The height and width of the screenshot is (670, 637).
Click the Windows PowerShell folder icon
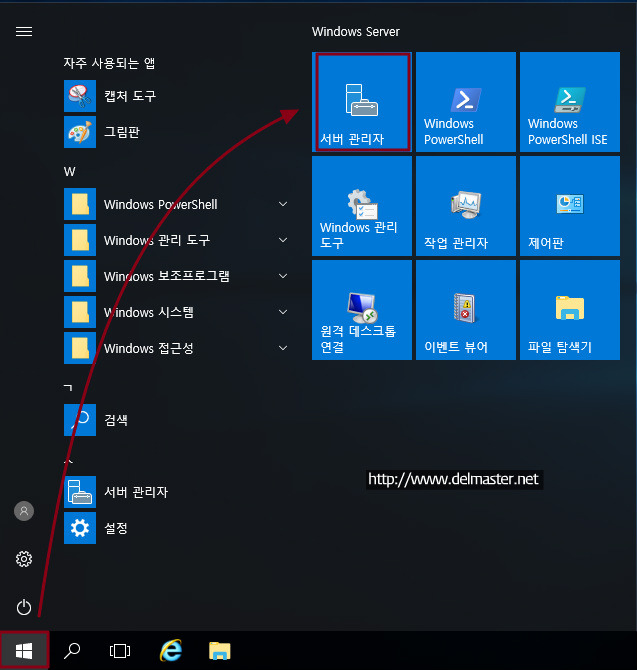(80, 204)
